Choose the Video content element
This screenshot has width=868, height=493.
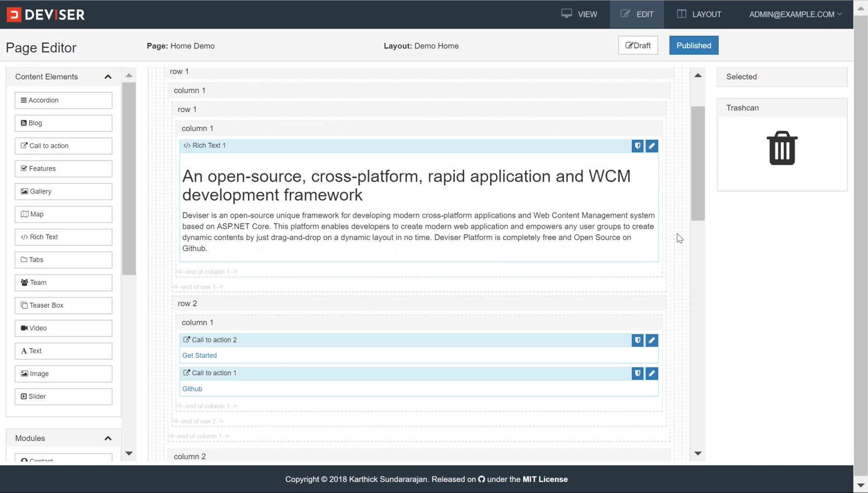(x=63, y=328)
